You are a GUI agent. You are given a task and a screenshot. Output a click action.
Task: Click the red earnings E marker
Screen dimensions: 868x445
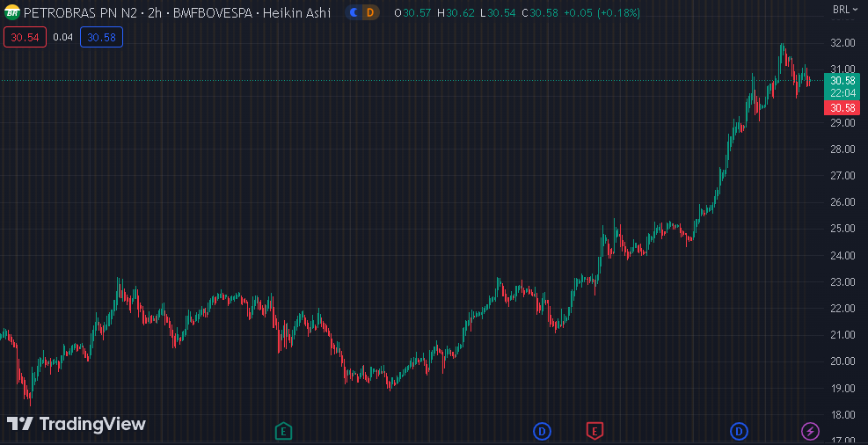coord(594,430)
